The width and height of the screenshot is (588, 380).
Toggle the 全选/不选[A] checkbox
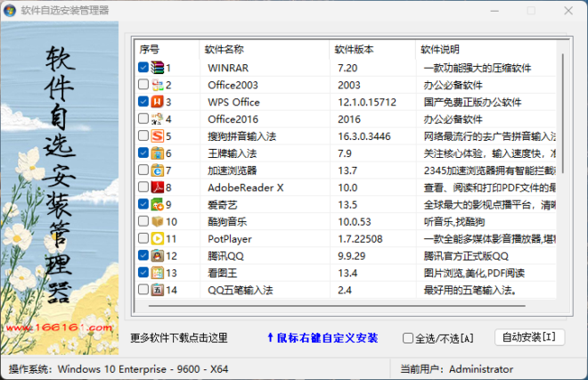(409, 338)
